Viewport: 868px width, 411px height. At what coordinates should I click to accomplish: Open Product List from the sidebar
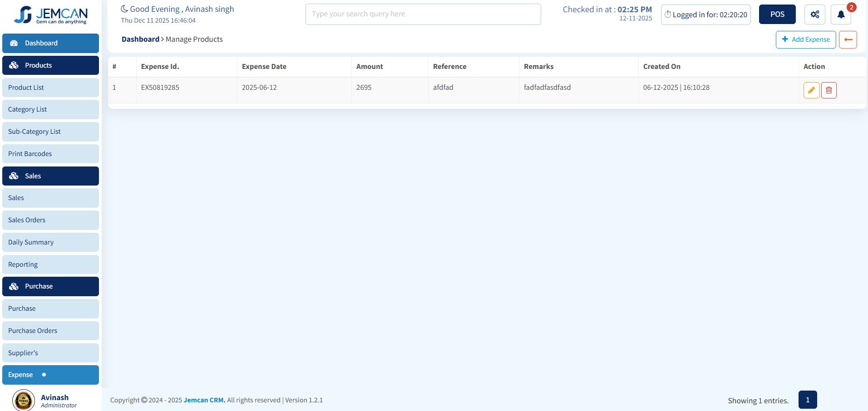(26, 87)
